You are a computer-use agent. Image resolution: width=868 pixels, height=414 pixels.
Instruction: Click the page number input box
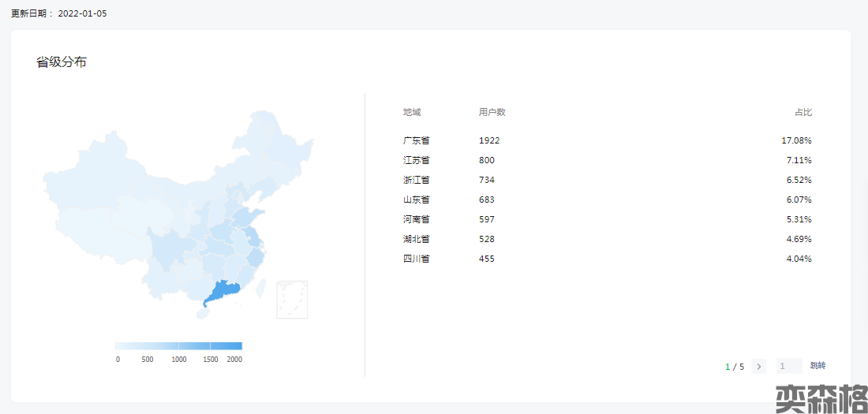click(788, 366)
